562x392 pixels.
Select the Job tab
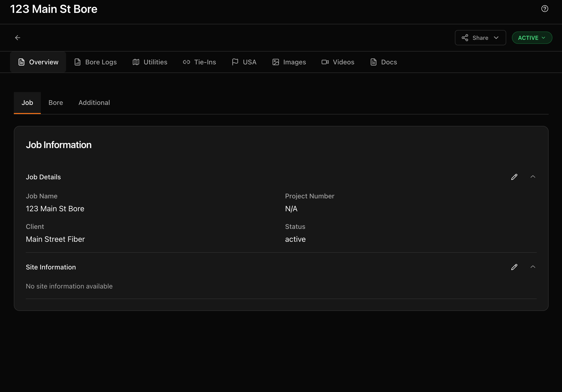point(27,103)
